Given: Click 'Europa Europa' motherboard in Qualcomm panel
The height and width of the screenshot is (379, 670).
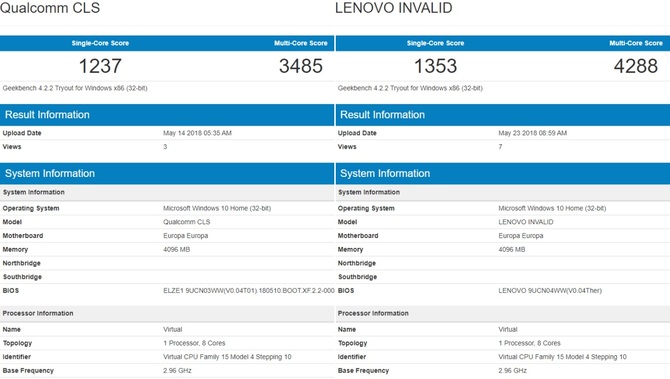Looking at the screenshot, I should [185, 235].
